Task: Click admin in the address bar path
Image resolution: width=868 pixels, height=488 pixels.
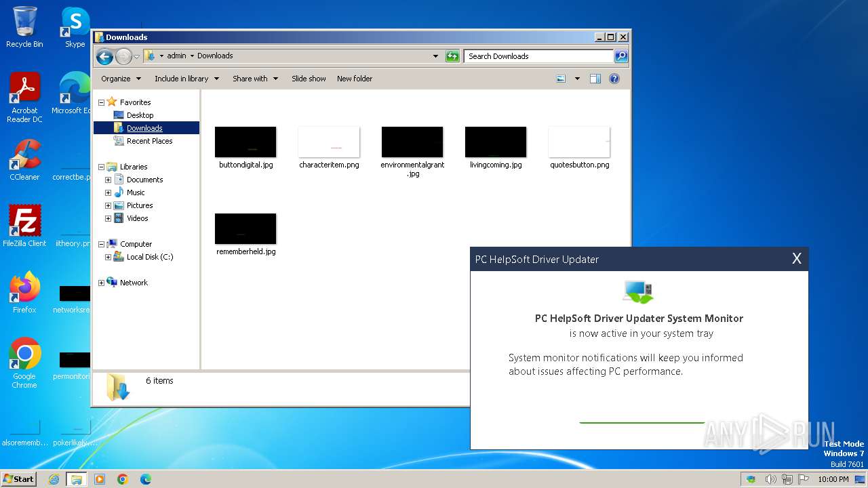Action: click(x=176, y=56)
